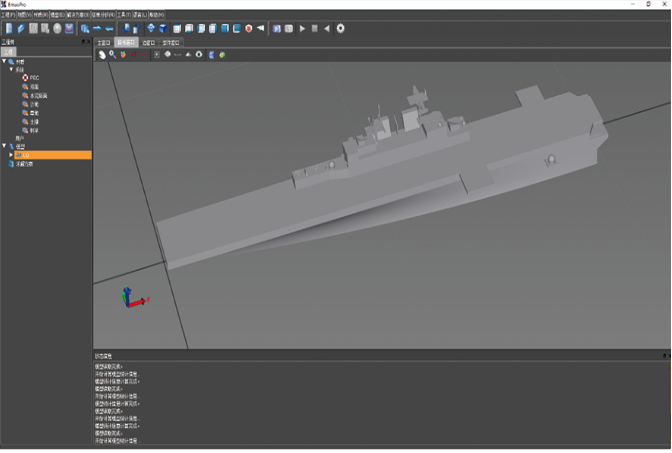Click the red hexagon icon in main toolbar
This screenshot has height=453, width=672.
tap(248, 28)
